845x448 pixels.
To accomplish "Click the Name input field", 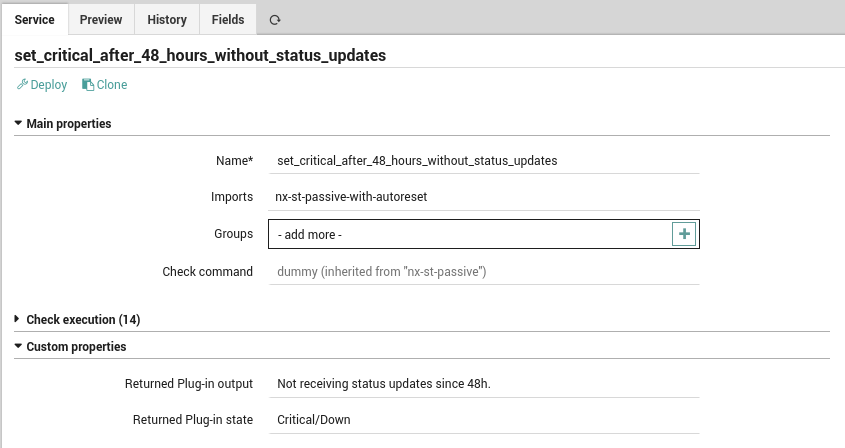I will click(x=484, y=161).
